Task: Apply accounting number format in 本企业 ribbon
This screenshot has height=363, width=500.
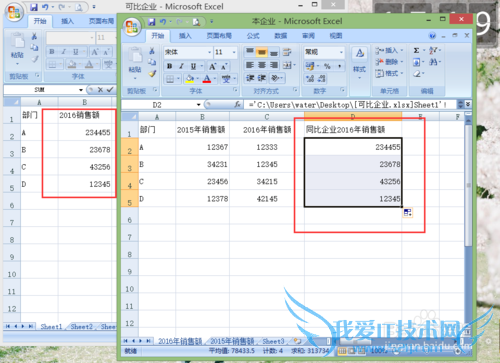Action: tap(310, 66)
